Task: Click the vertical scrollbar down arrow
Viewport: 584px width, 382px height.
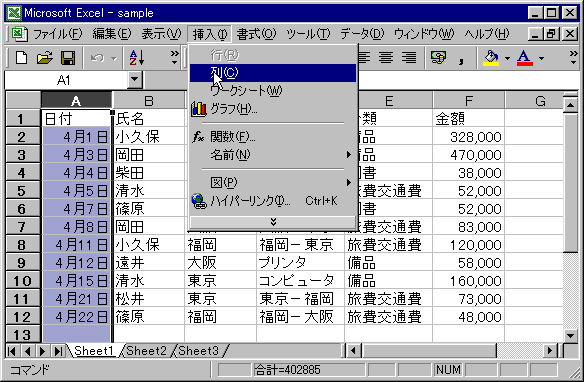Action: (570, 335)
